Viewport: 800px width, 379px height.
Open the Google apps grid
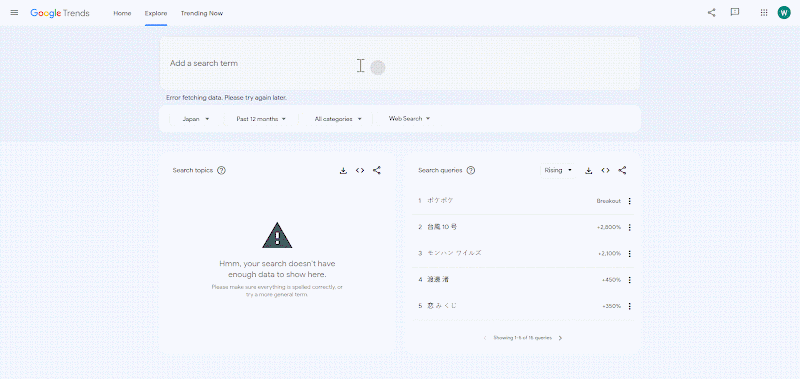point(764,13)
